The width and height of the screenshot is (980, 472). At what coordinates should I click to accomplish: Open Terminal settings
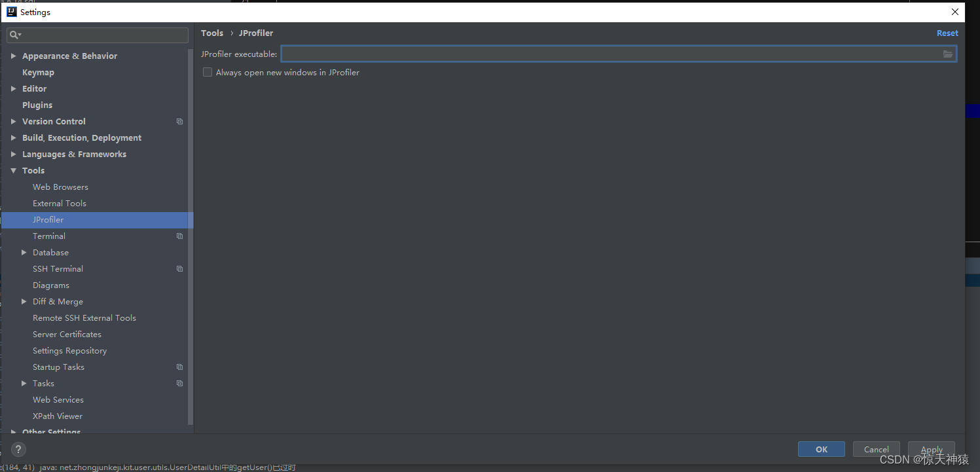pyautogui.click(x=49, y=236)
